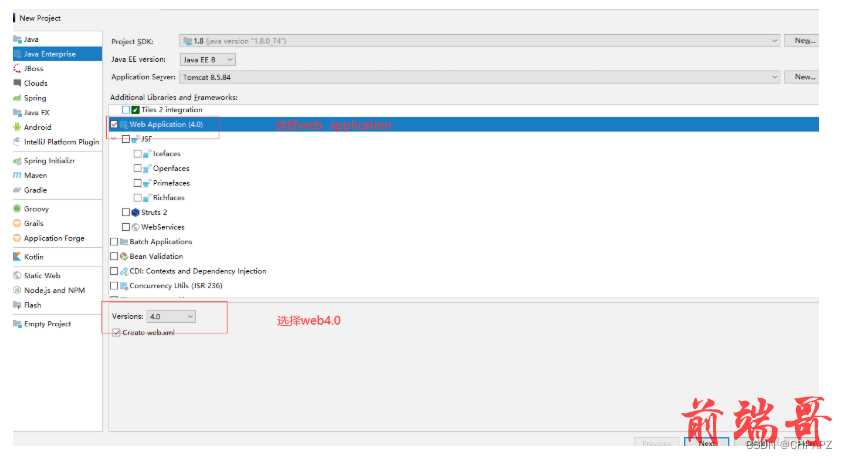The width and height of the screenshot is (848, 459).
Task: Toggle the Create web.xml checkbox
Action: [x=116, y=332]
